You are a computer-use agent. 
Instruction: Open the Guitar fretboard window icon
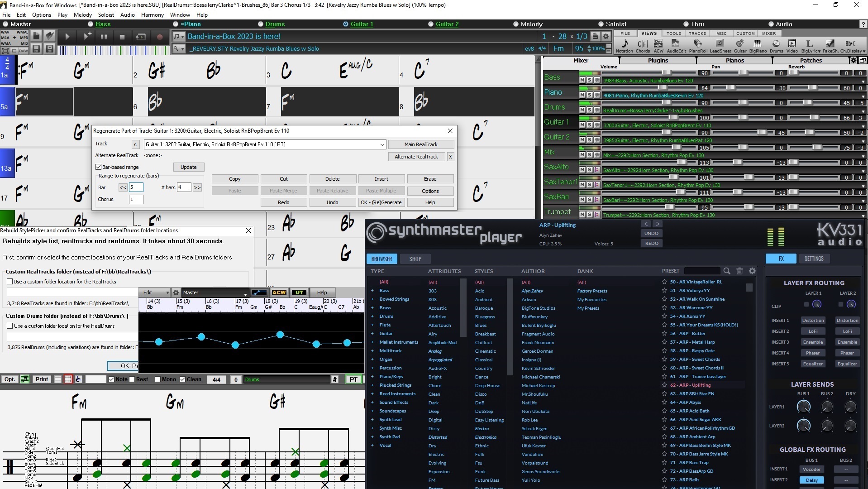(740, 45)
